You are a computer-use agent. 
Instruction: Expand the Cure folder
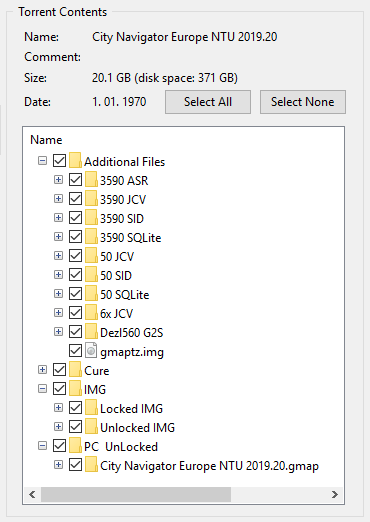[42, 370]
